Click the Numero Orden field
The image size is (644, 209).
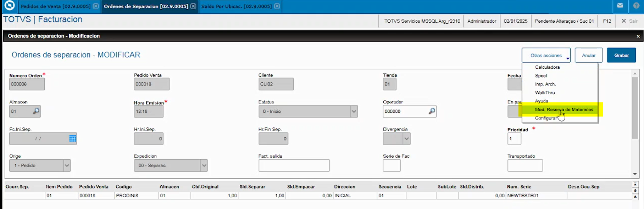click(27, 84)
